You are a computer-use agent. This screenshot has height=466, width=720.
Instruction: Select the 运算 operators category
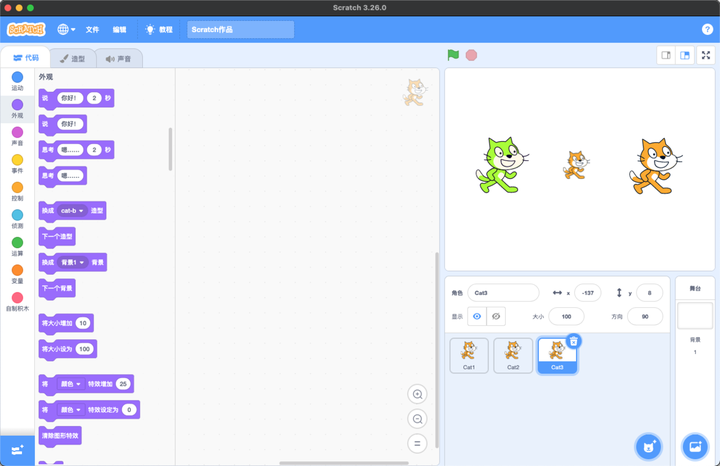(x=17, y=247)
